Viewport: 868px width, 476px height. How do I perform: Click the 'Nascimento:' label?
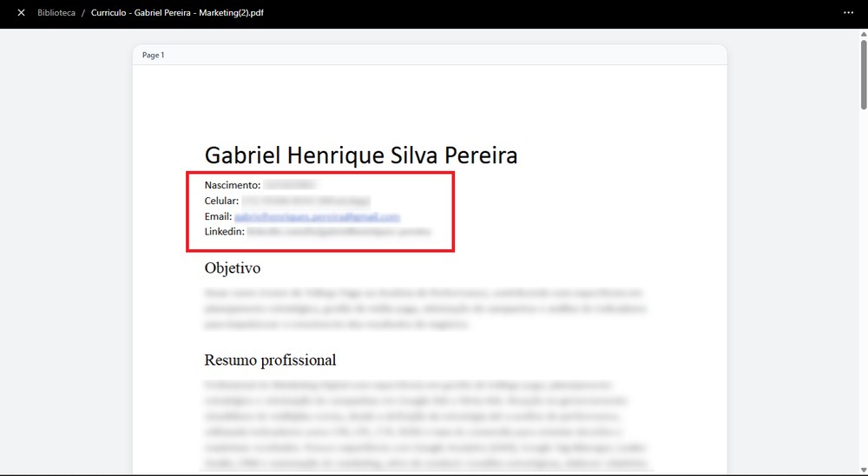233,185
